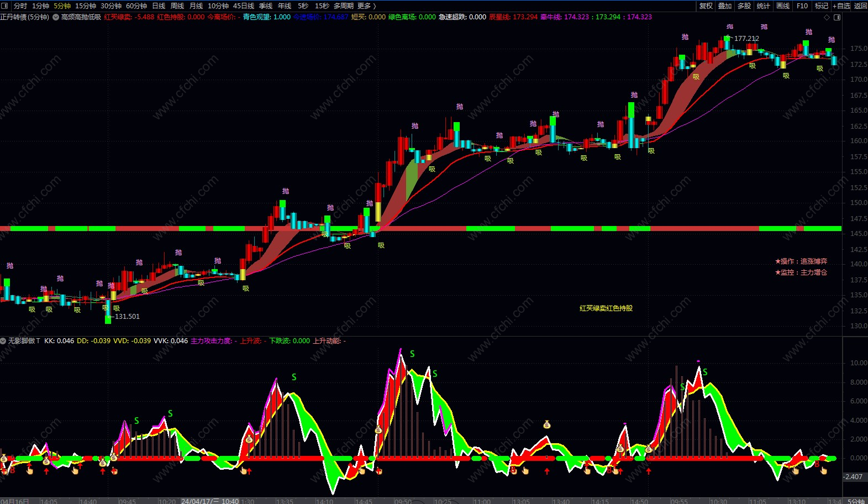This screenshot has width=868, height=504.
Task: Toggle the right panel layout icon
Action: 837,17
